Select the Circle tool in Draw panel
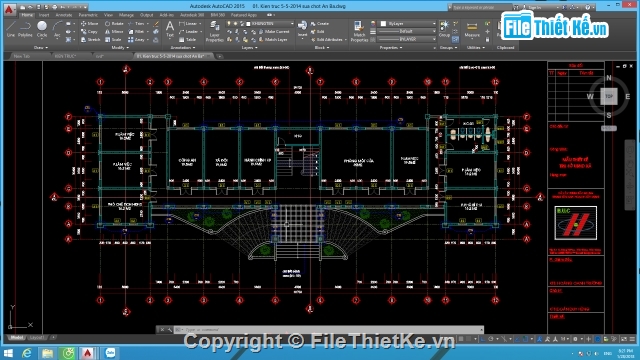 click(x=42, y=29)
